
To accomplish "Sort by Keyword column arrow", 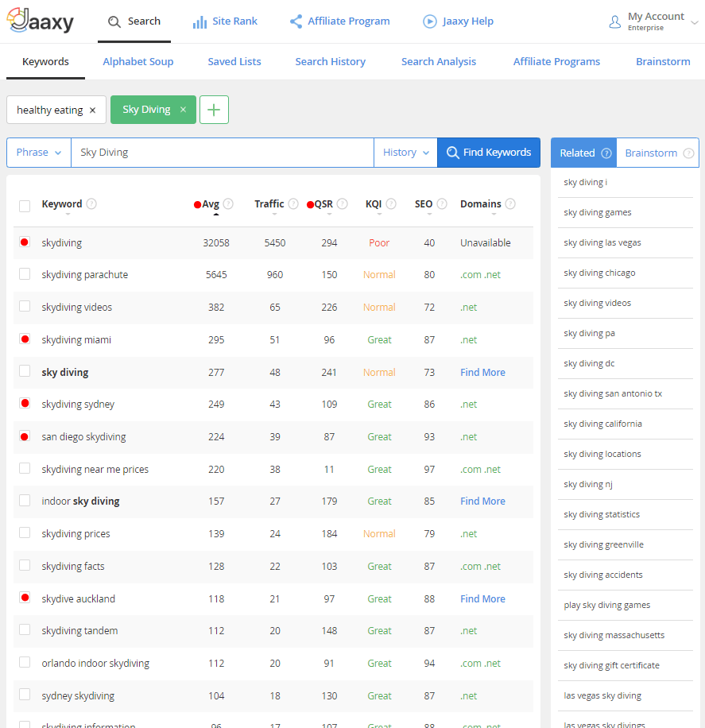I will [68, 214].
